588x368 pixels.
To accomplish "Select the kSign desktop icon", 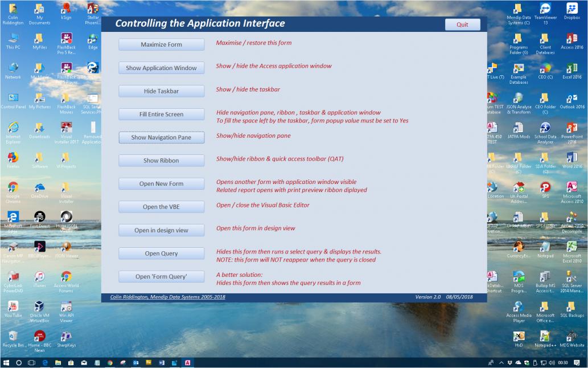I will (x=67, y=11).
